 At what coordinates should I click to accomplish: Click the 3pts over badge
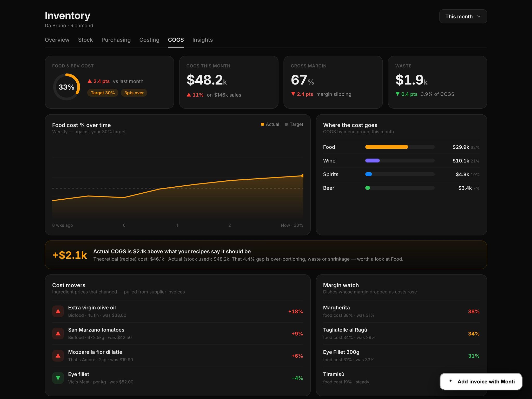coord(134,93)
